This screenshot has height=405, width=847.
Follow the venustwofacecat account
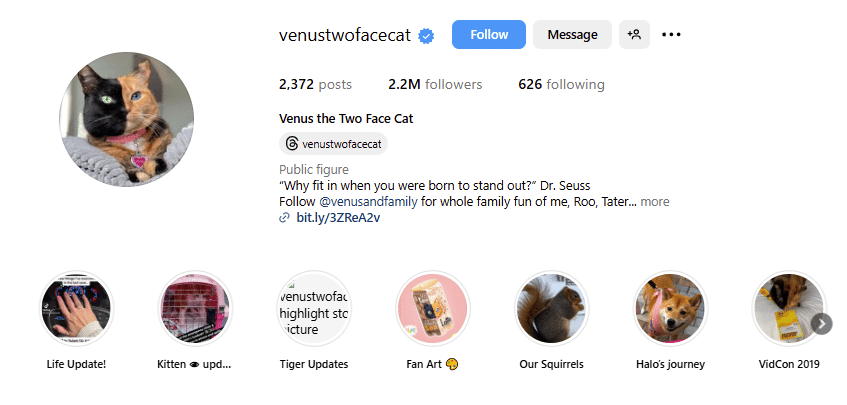489,35
